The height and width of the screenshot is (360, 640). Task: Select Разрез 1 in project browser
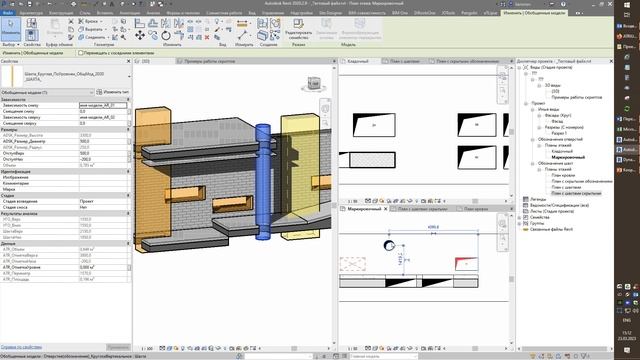559,133
